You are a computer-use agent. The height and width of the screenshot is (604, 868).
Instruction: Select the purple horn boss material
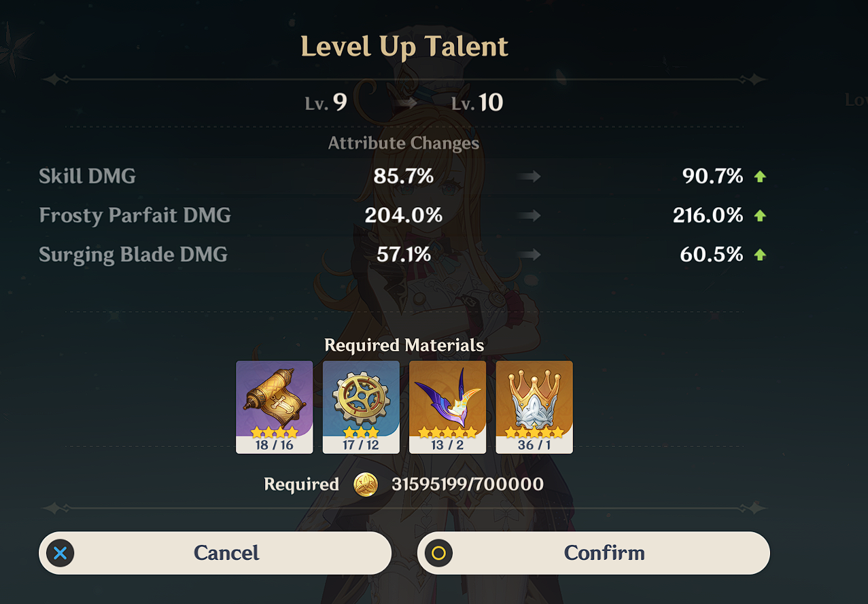pos(447,406)
